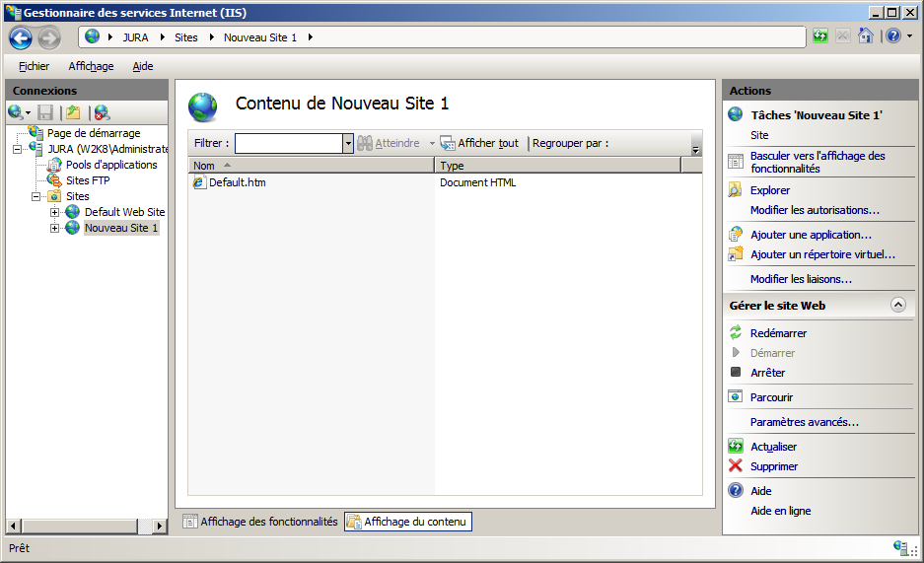Click the Redémarrer restart icon
Image resolution: width=924 pixels, height=563 pixels.
coord(736,333)
